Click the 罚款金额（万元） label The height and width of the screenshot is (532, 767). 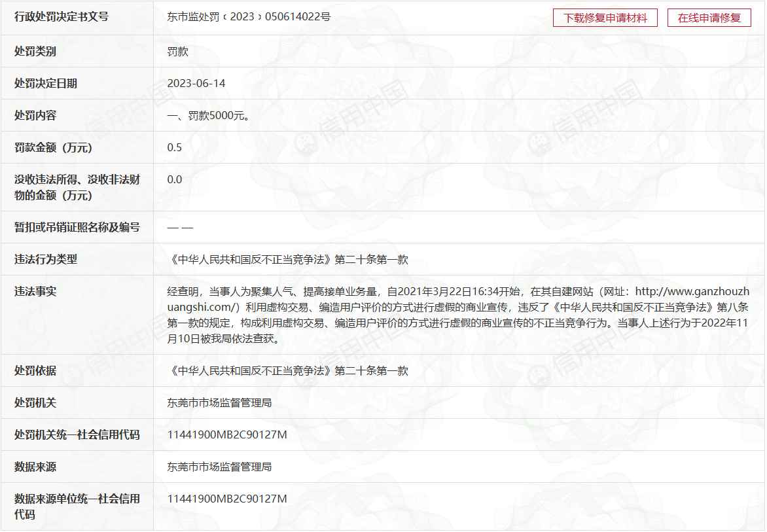pyautogui.click(x=54, y=148)
